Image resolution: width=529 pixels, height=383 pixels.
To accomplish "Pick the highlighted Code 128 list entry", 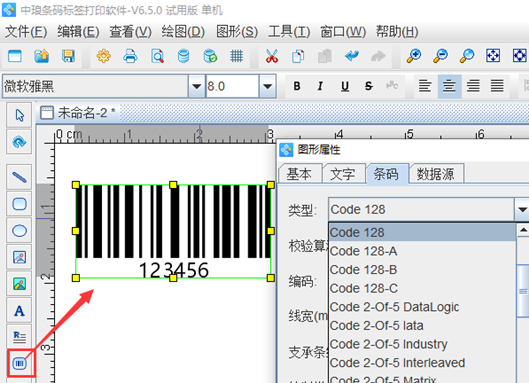I will pyautogui.click(x=422, y=232).
